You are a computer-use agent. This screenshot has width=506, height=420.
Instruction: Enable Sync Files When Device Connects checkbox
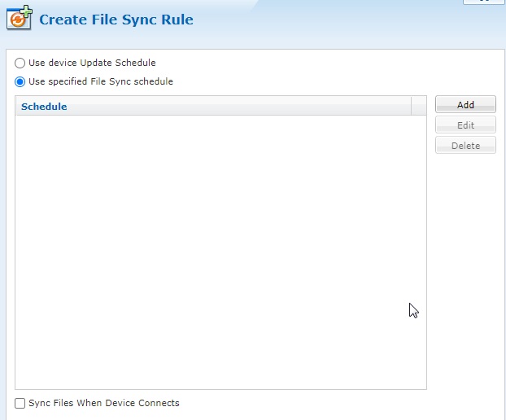pyautogui.click(x=20, y=404)
